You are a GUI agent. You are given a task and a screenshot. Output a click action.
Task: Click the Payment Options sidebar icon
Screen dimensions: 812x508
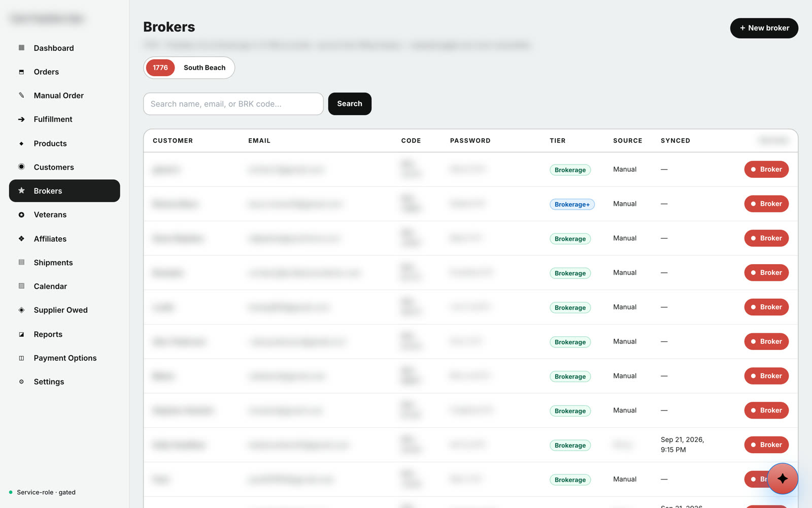click(21, 358)
